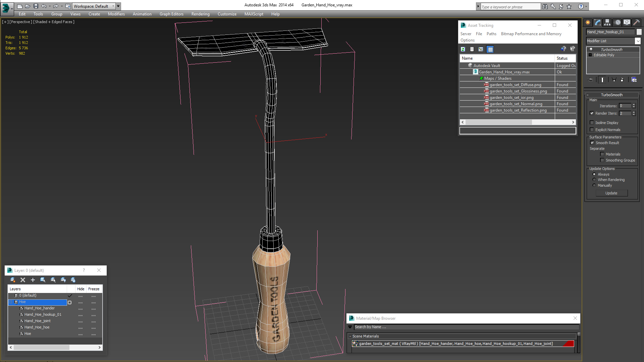
Task: Toggle TurboSmooth lightbulb in modifier stack
Action: click(x=591, y=50)
